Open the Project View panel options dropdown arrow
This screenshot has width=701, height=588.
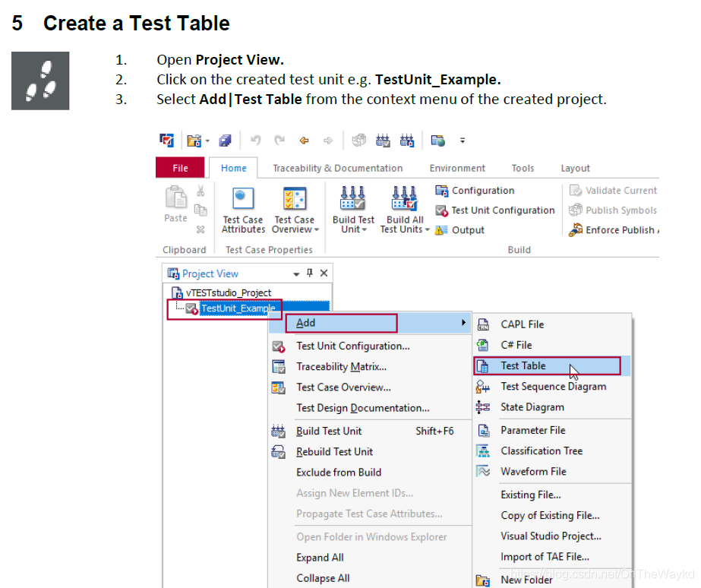tap(296, 274)
